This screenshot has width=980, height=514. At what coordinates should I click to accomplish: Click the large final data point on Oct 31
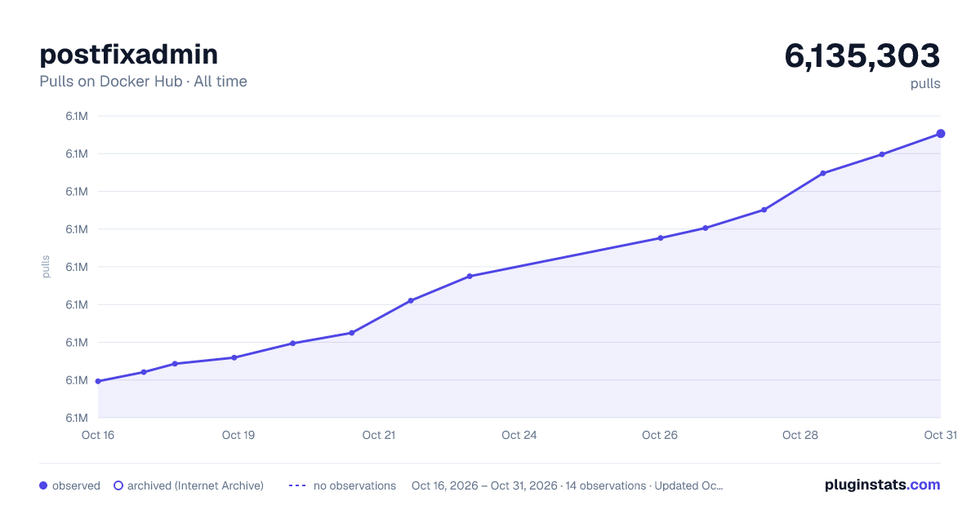coord(941,134)
